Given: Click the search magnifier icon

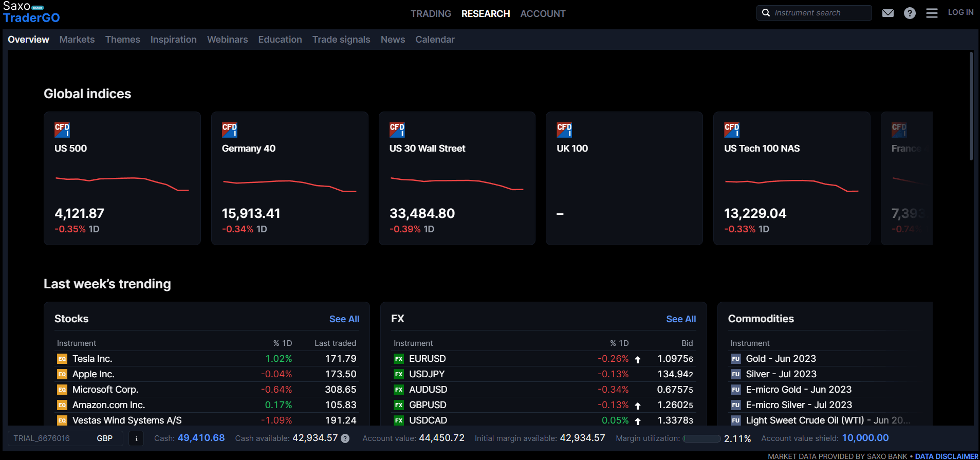Looking at the screenshot, I should coord(766,13).
